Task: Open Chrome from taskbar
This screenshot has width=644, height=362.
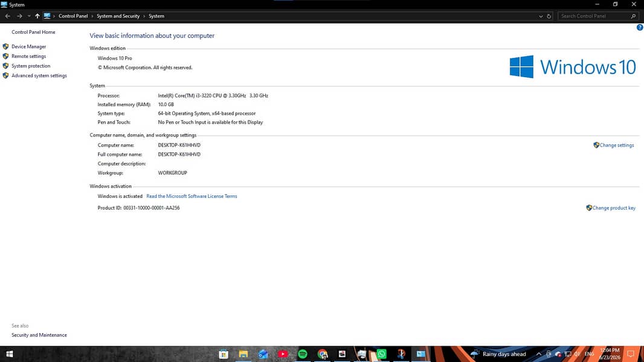Action: [x=323, y=354]
